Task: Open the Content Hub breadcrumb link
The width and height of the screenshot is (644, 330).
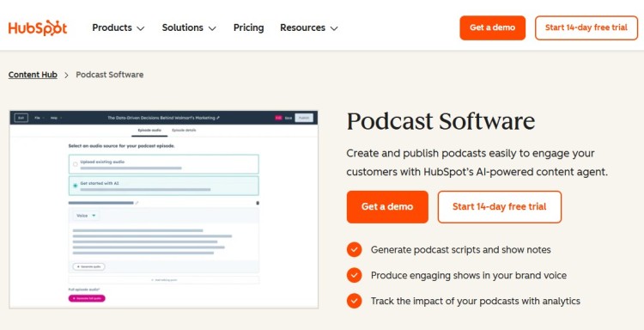Action: click(33, 75)
